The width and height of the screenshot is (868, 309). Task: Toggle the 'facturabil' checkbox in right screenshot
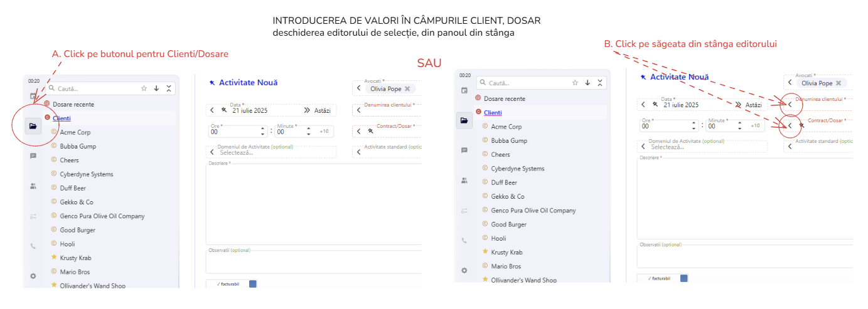click(x=658, y=278)
